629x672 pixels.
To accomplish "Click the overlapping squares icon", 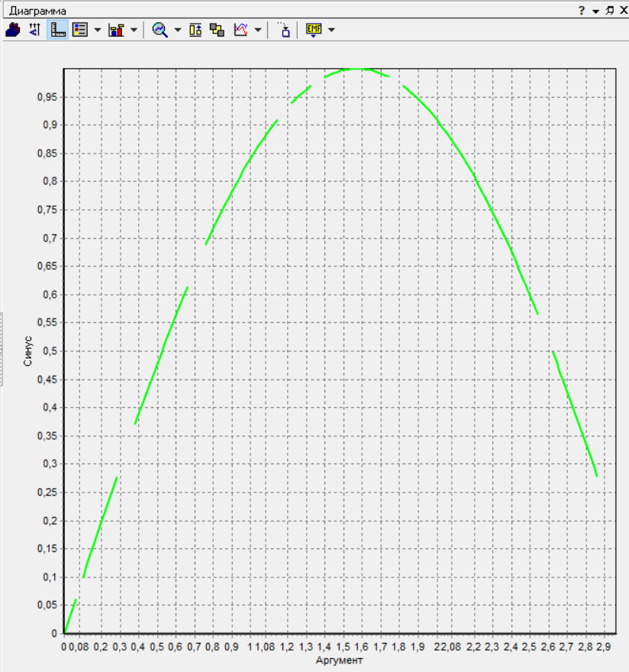I will pos(218,30).
